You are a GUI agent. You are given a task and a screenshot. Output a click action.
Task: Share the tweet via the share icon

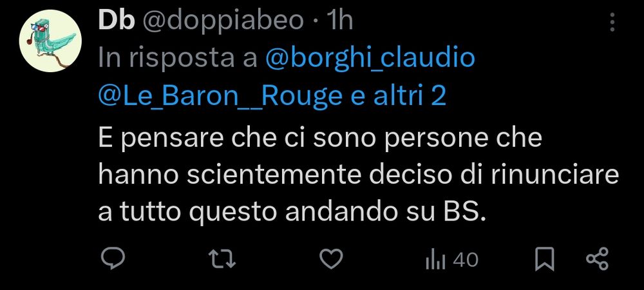(597, 259)
